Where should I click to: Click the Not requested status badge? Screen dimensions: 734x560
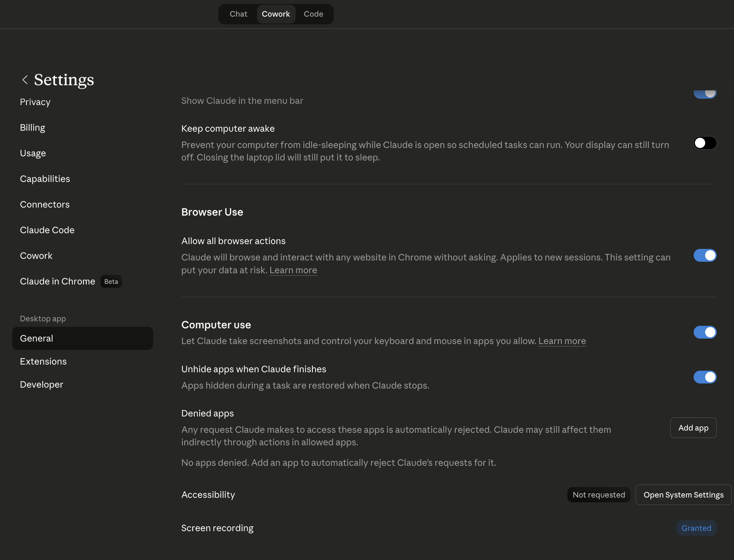[599, 495]
